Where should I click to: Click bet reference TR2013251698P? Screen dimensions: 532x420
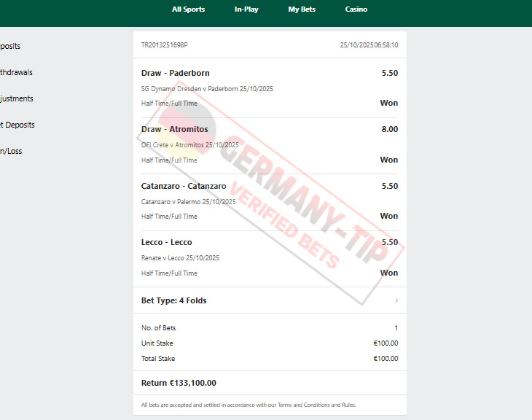tap(164, 44)
